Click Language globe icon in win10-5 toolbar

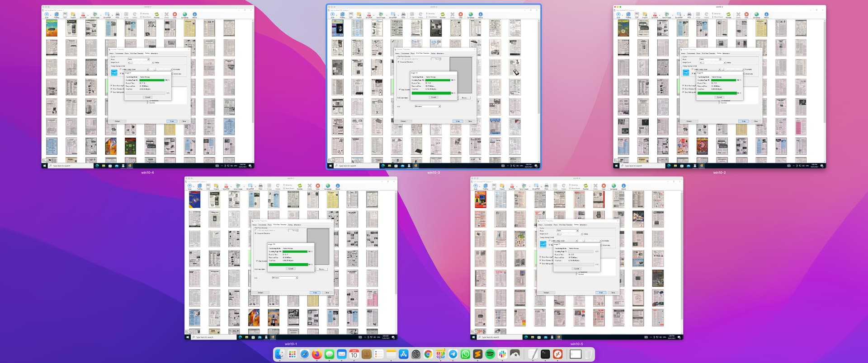(613, 186)
